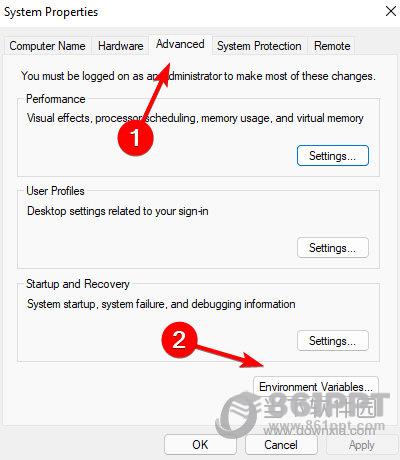Viewport: 400px width, 460px height.
Task: Open the Environment Variables dialog
Action: click(316, 387)
